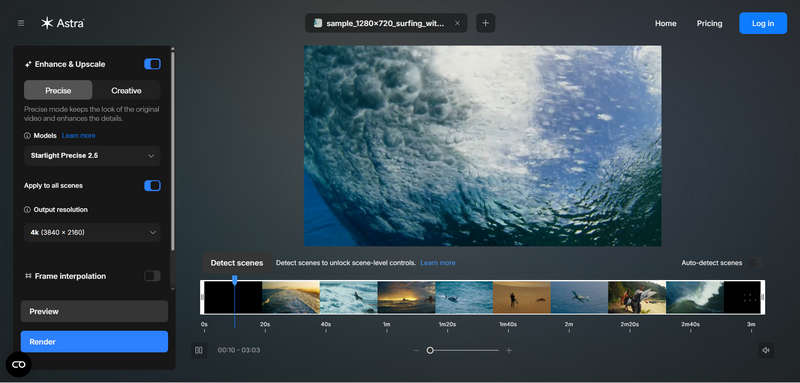Click the Output resolution info icon
This screenshot has width=800, height=383.
pyautogui.click(x=27, y=210)
